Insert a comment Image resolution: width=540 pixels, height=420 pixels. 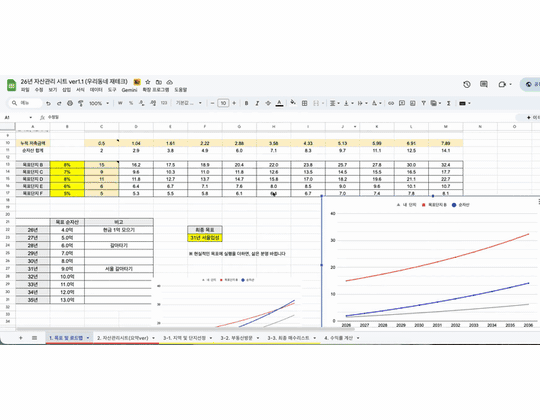[x=402, y=103]
